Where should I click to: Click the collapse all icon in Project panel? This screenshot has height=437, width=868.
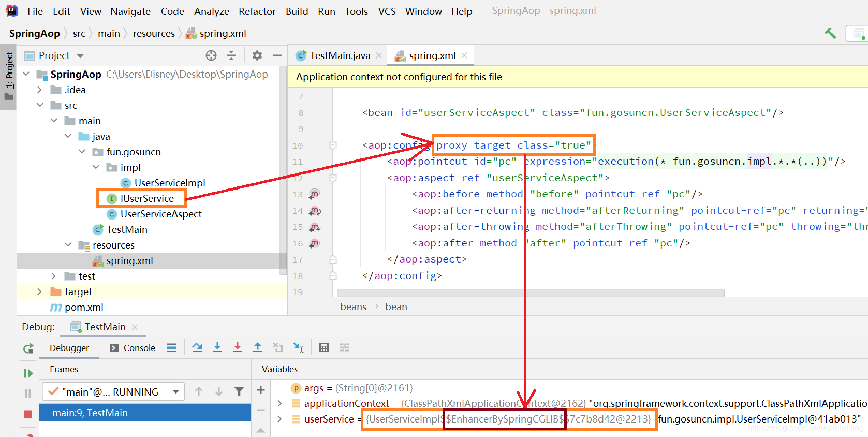pyautogui.click(x=231, y=55)
